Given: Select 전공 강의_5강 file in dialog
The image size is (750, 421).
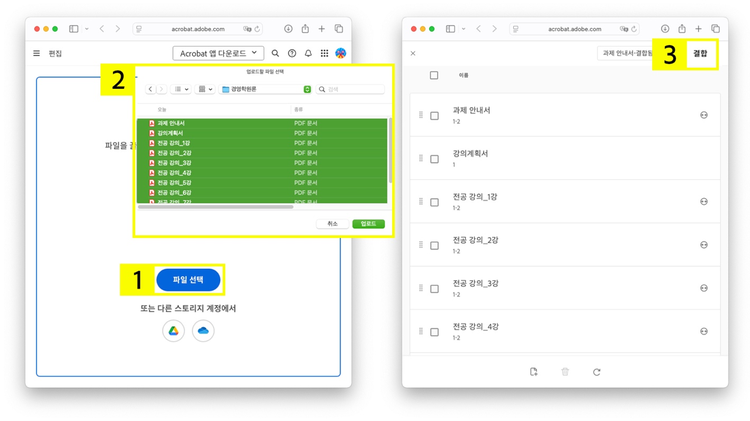Looking at the screenshot, I should tap(262, 183).
